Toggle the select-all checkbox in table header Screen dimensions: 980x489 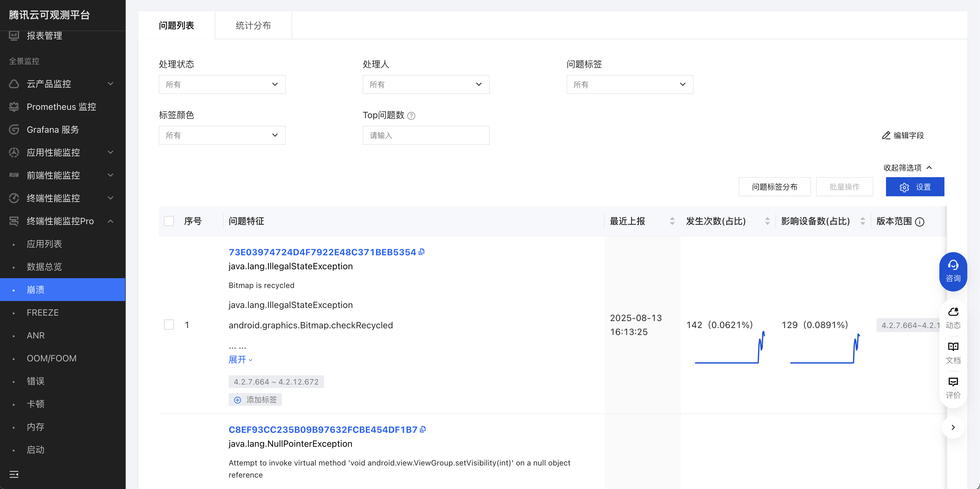pyautogui.click(x=169, y=221)
